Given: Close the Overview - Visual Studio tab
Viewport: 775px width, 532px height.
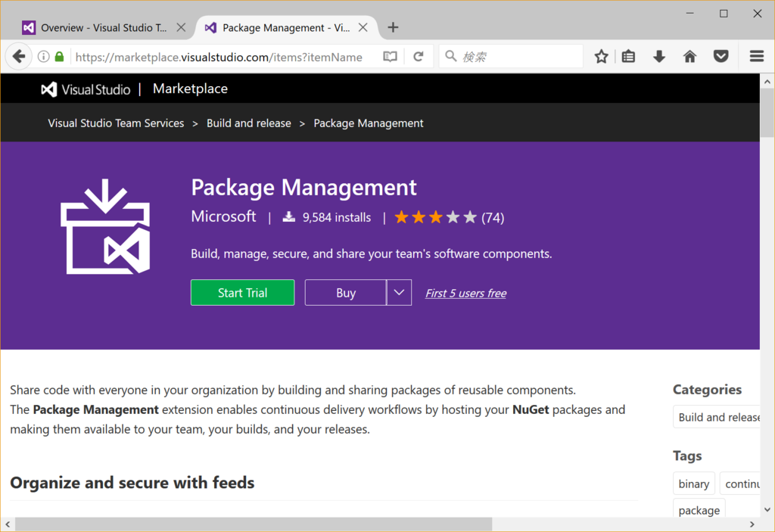Looking at the screenshot, I should [182, 27].
